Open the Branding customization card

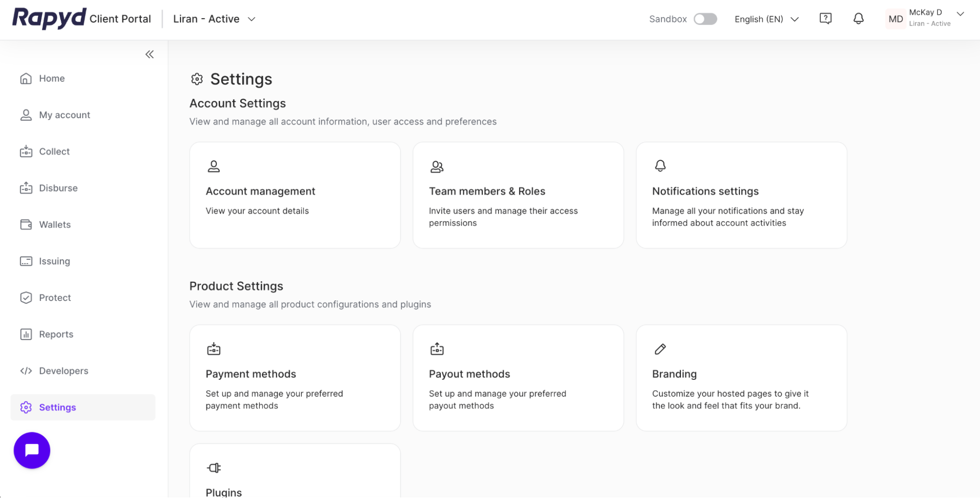[741, 378]
